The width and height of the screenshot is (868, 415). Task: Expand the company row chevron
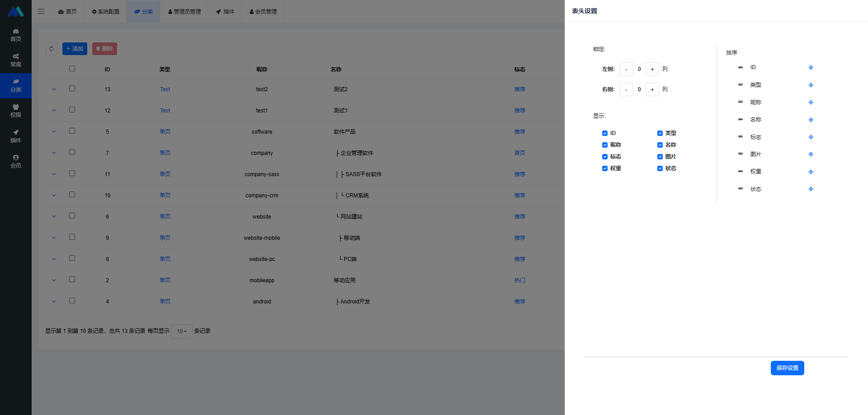click(54, 153)
